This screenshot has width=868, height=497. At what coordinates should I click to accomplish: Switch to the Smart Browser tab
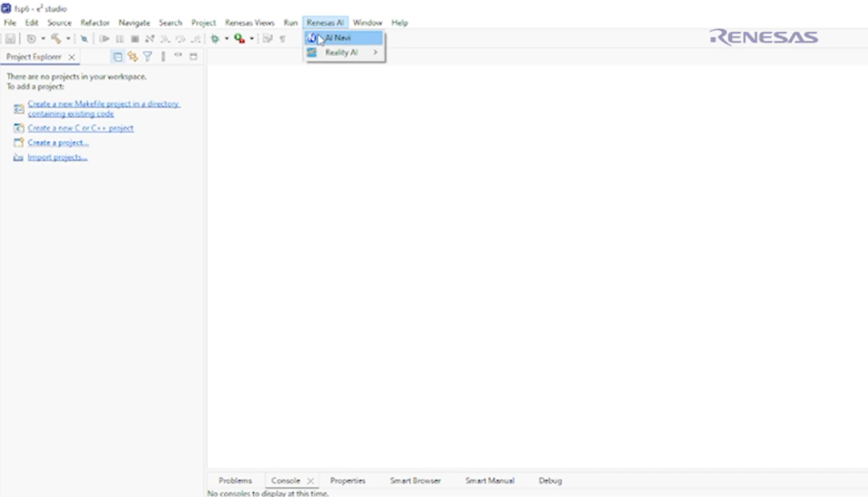(416, 481)
